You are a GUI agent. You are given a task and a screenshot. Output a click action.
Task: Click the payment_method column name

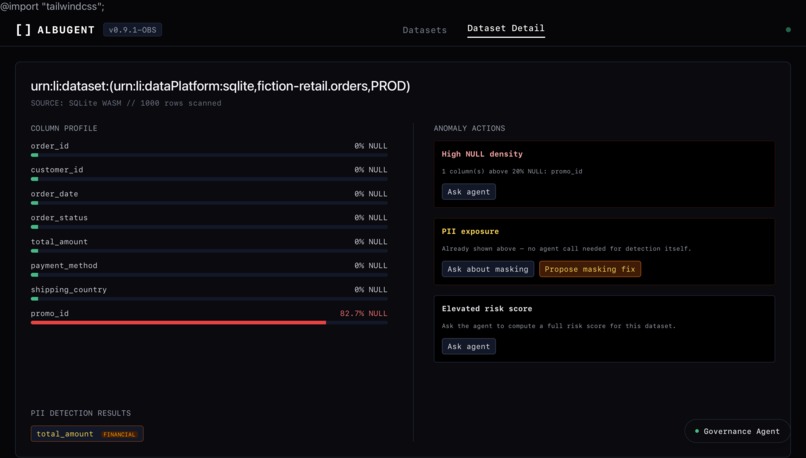pos(64,265)
